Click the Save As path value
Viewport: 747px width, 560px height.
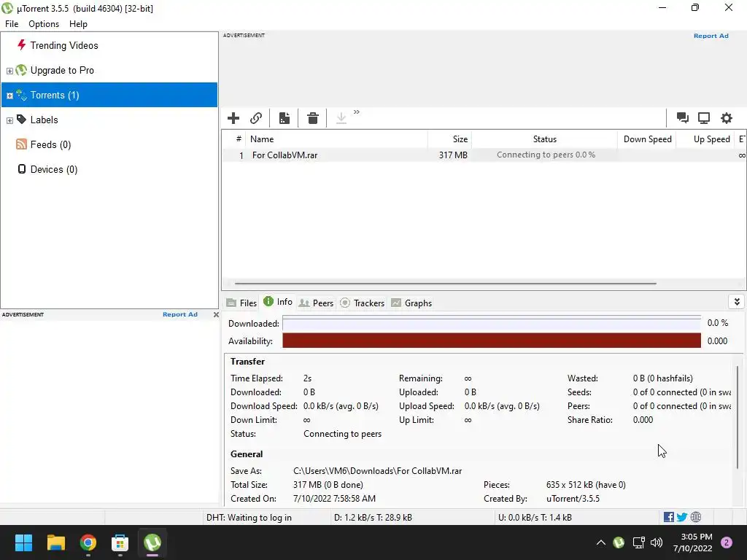tap(377, 471)
